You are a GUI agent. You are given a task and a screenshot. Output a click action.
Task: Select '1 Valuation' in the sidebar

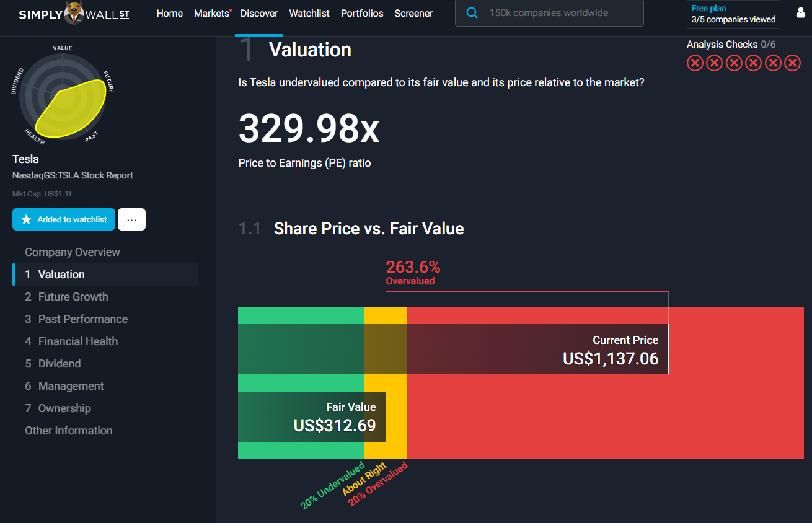pyautogui.click(x=105, y=275)
